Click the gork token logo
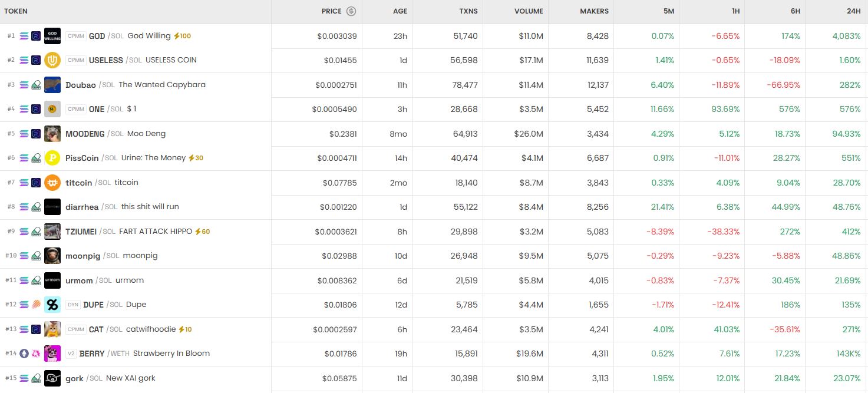The width and height of the screenshot is (868, 393). pos(52,378)
